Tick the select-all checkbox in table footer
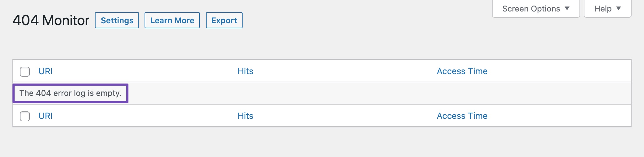 coord(25,116)
